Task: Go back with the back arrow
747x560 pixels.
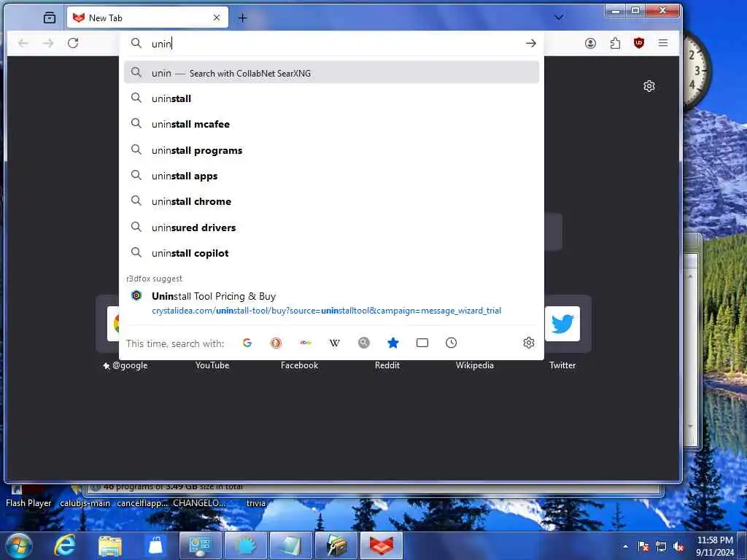Action: (x=23, y=43)
